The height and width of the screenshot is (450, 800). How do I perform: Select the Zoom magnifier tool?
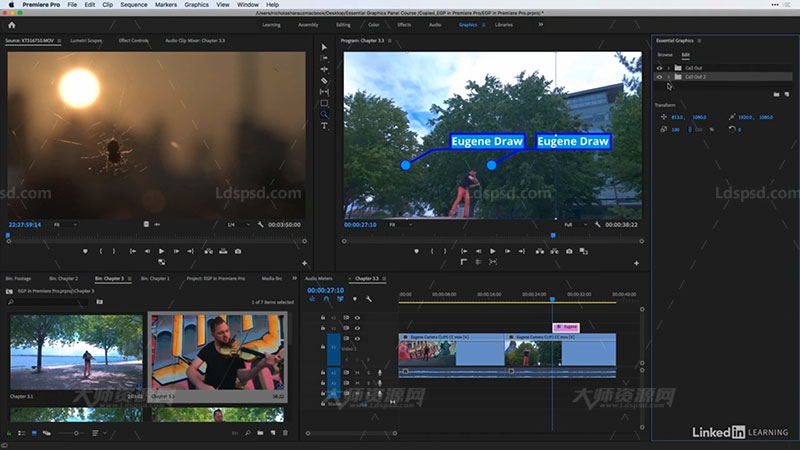tap(324, 114)
